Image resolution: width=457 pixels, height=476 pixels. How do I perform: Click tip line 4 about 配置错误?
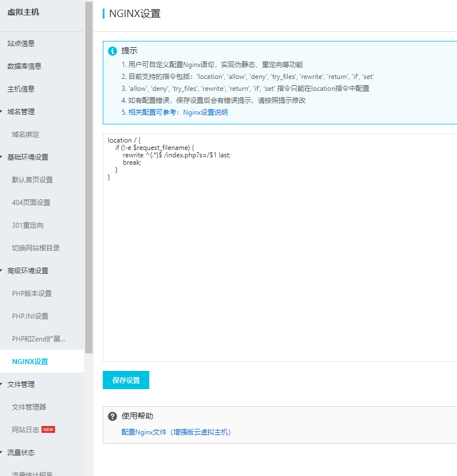click(213, 101)
